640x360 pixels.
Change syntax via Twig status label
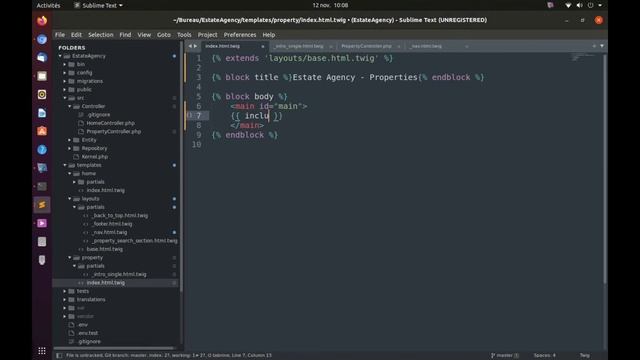pos(584,356)
